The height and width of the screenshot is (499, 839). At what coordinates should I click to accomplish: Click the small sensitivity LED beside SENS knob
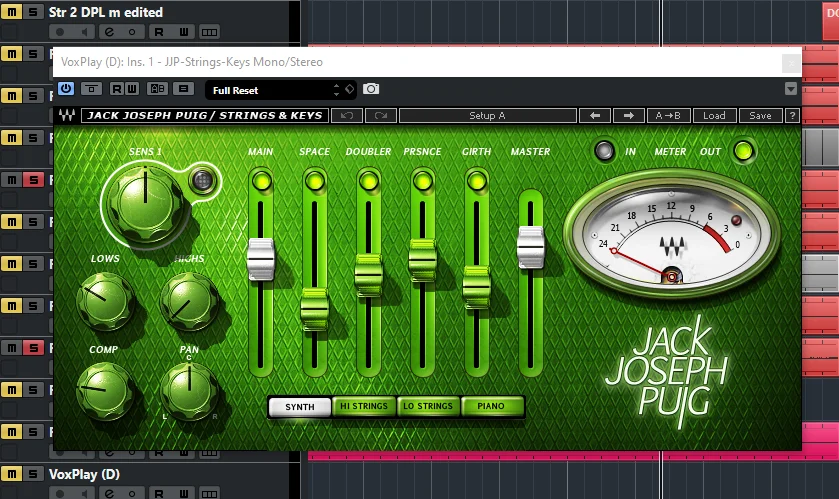202,181
